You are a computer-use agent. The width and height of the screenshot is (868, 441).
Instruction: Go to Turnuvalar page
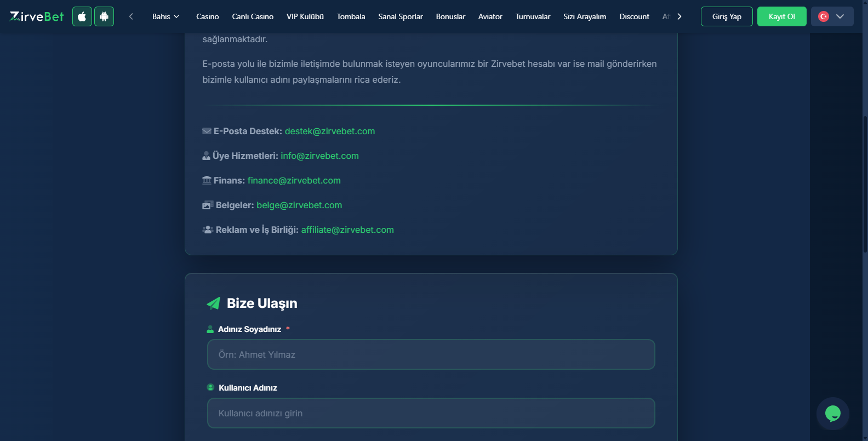533,16
